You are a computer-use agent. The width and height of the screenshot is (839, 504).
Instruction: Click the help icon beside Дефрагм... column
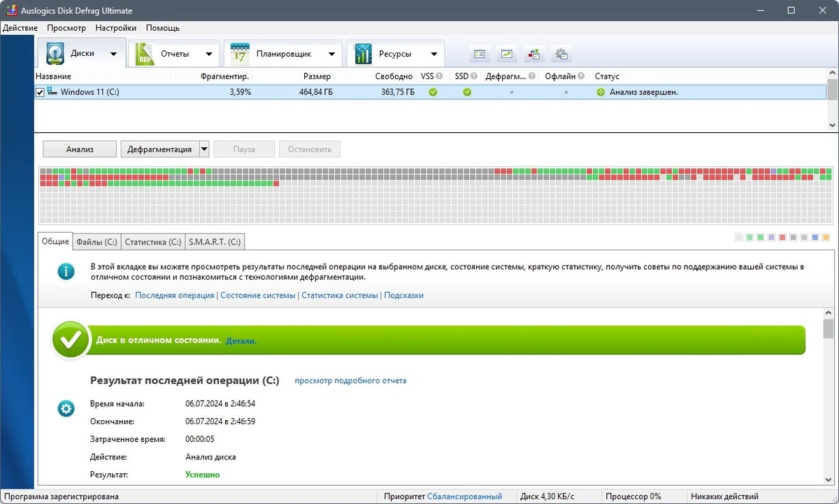[x=532, y=76]
